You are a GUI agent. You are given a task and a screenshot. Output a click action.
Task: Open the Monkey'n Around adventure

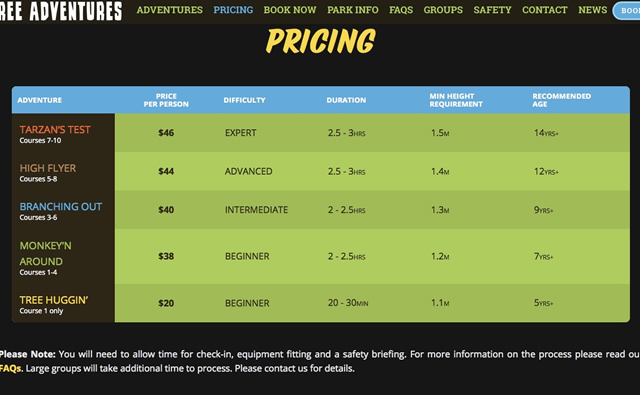pos(45,253)
